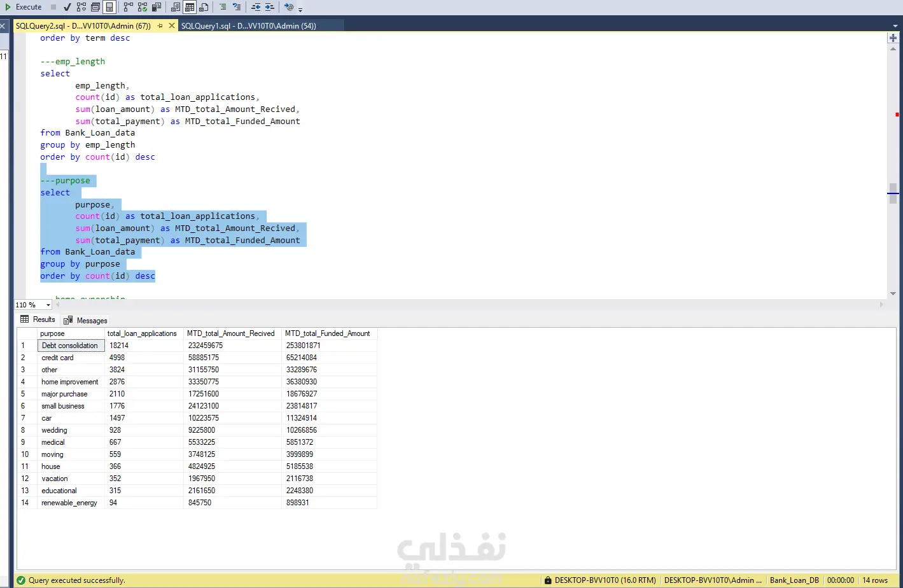903x588 pixels.
Task: Run the query with the Execute button
Action: tap(23, 7)
